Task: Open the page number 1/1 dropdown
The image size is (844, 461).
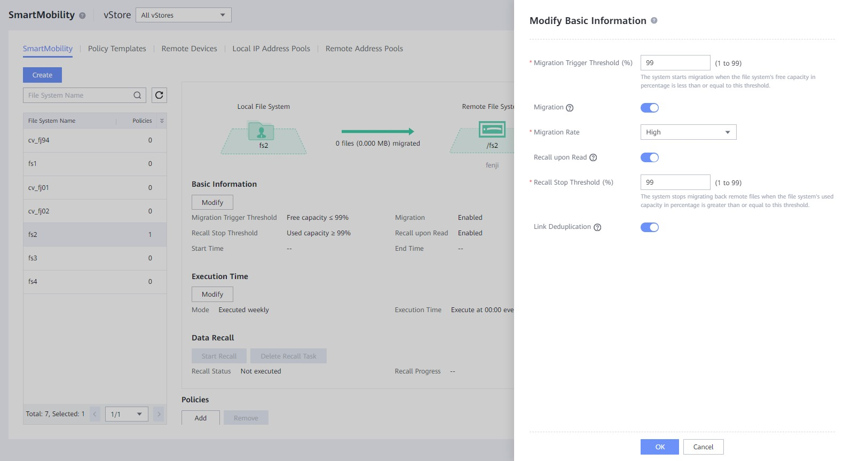Action: pos(126,414)
